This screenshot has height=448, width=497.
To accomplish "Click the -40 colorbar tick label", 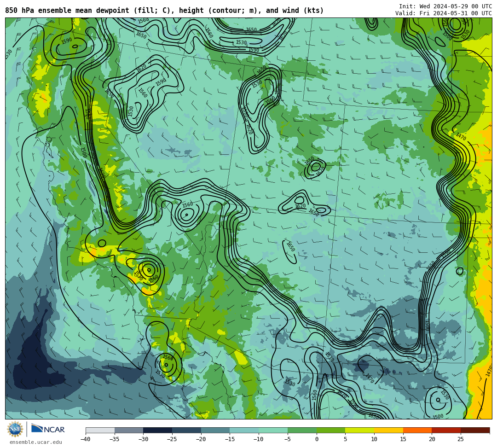I will pos(86,439).
